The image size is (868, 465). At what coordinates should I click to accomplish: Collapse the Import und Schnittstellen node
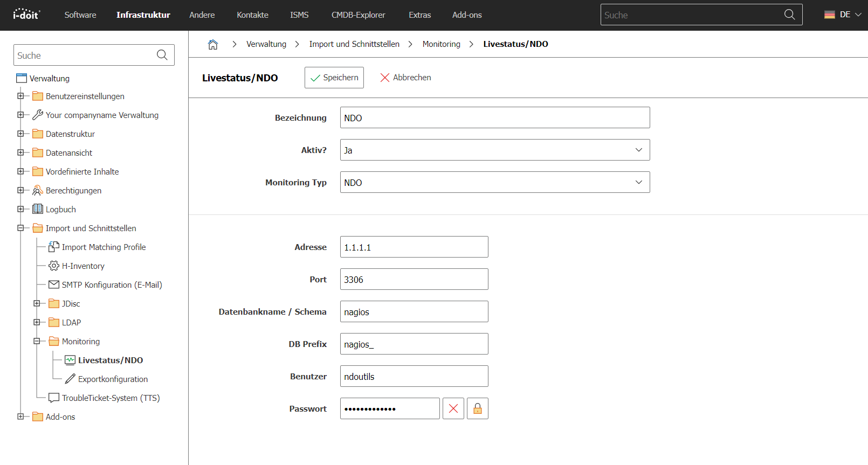20,228
